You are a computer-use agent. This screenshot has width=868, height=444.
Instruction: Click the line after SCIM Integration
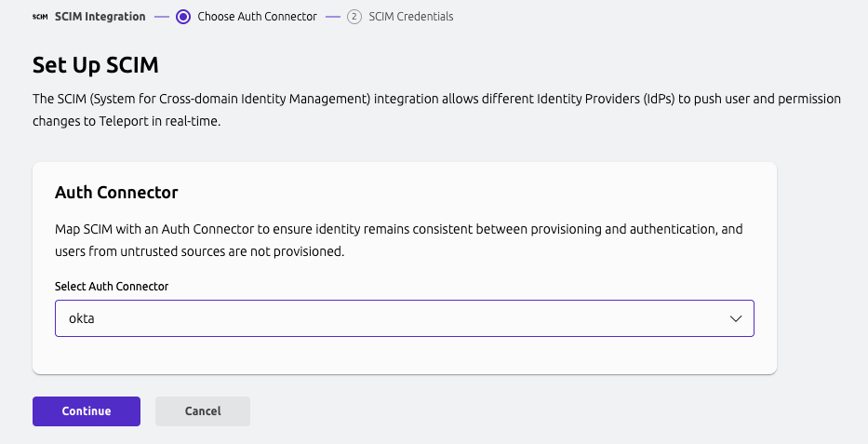point(161,17)
